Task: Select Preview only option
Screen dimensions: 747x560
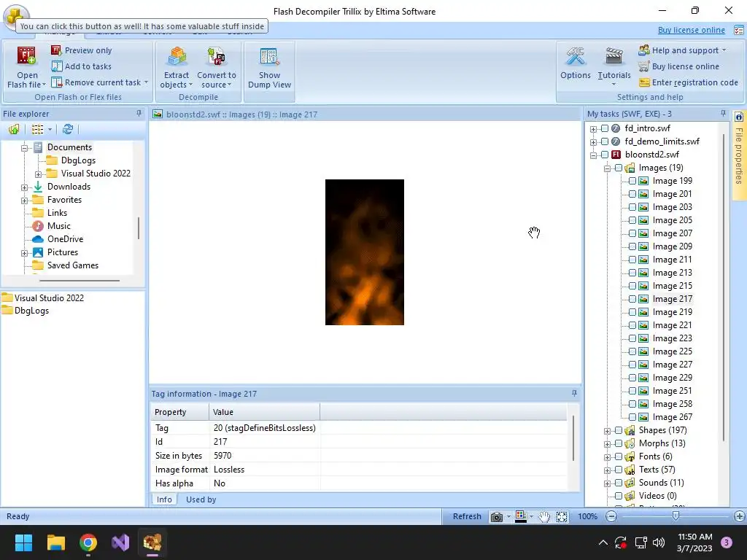Action: [x=82, y=50]
